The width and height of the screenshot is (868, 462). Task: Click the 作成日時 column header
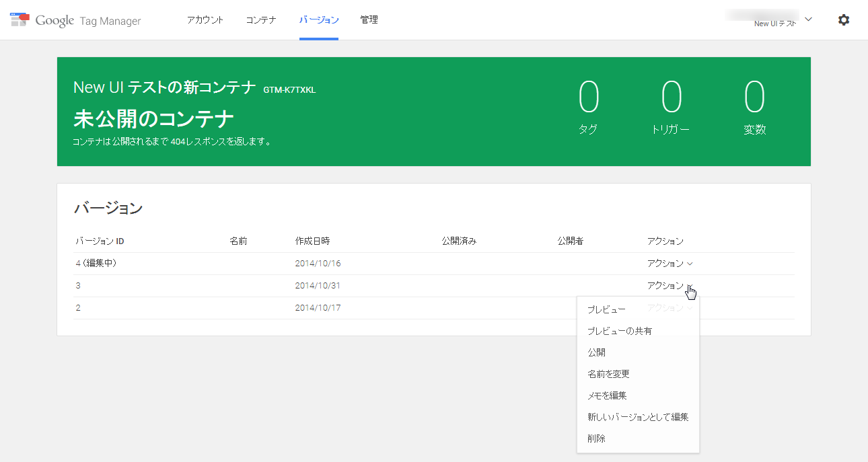pos(312,241)
